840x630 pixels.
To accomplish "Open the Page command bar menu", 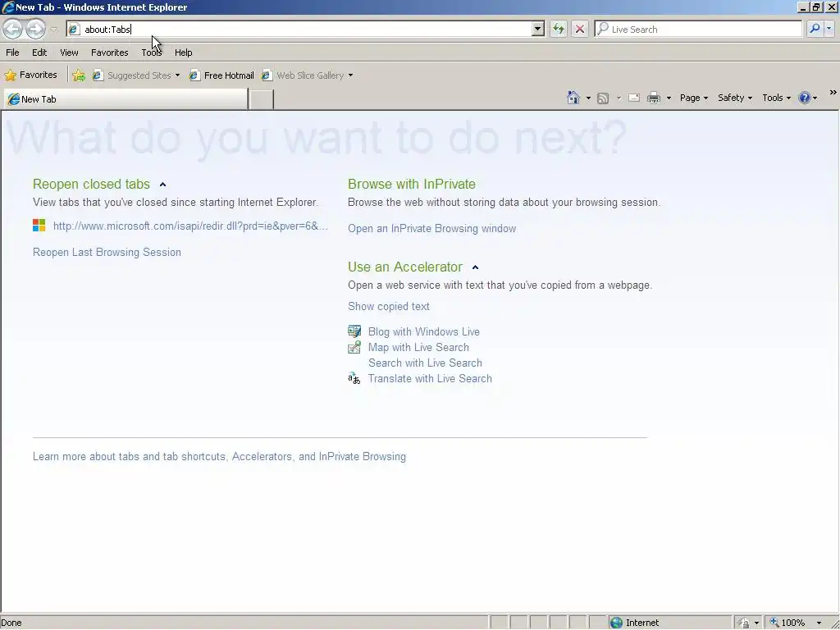I will coord(694,98).
